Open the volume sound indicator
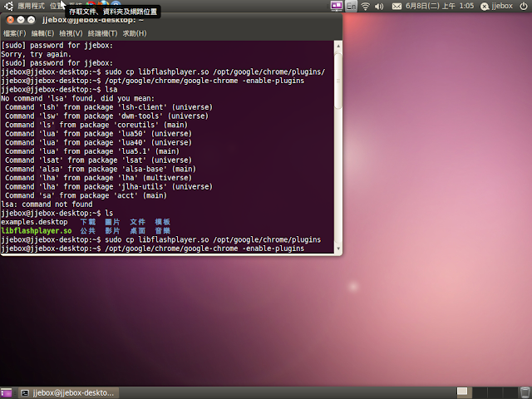 (379, 6)
